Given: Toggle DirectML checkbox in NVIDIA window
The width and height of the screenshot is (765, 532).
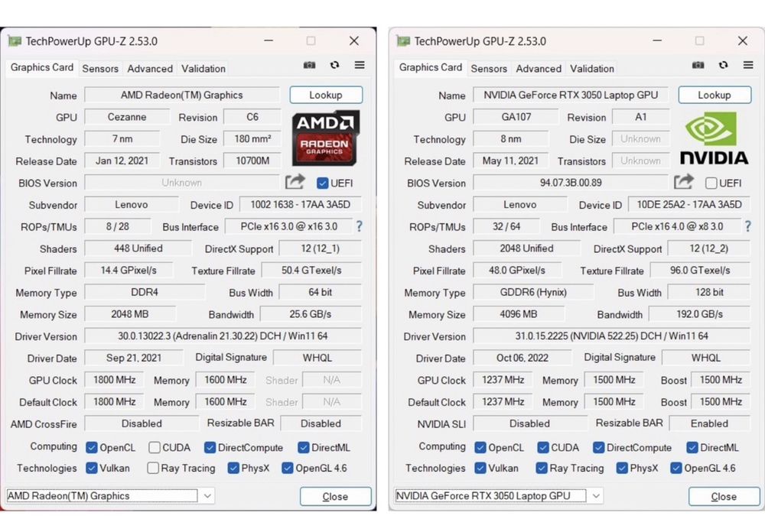Looking at the screenshot, I should click(692, 448).
